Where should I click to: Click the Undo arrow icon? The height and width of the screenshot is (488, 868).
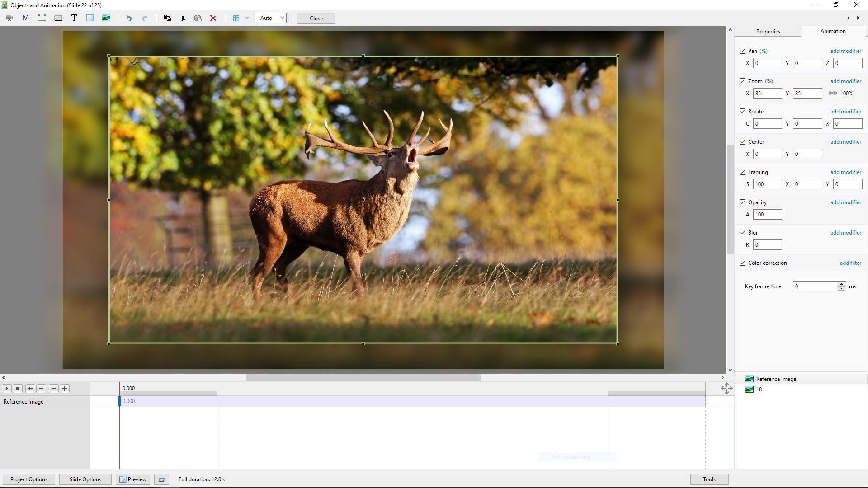click(129, 18)
